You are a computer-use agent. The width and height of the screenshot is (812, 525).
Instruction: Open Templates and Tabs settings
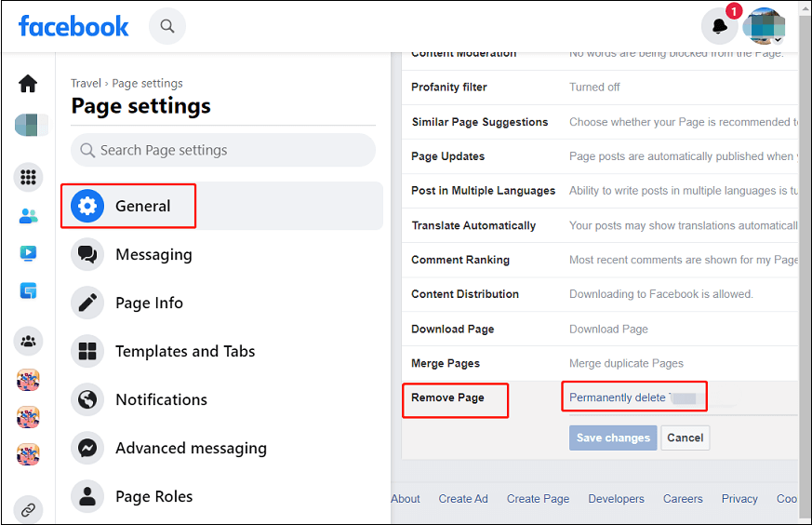click(184, 351)
